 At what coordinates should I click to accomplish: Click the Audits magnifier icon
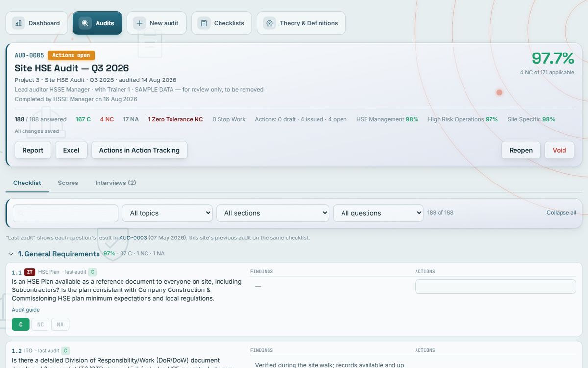85,23
